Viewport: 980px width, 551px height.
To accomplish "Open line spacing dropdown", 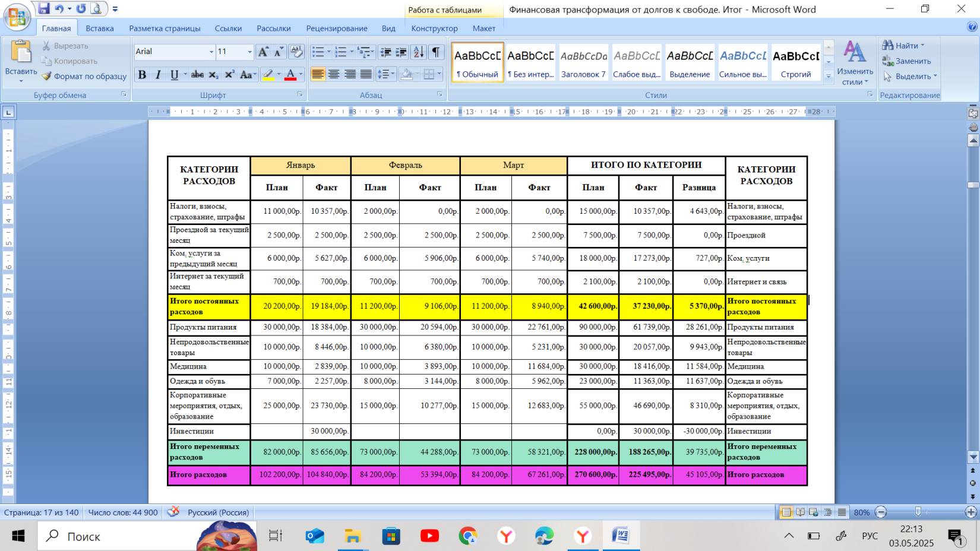I will click(387, 75).
